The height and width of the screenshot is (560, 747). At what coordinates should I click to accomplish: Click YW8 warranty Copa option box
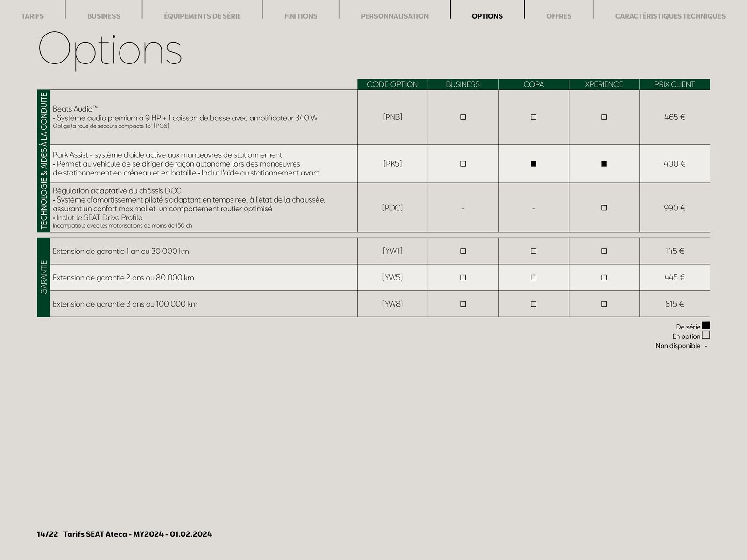click(x=534, y=304)
